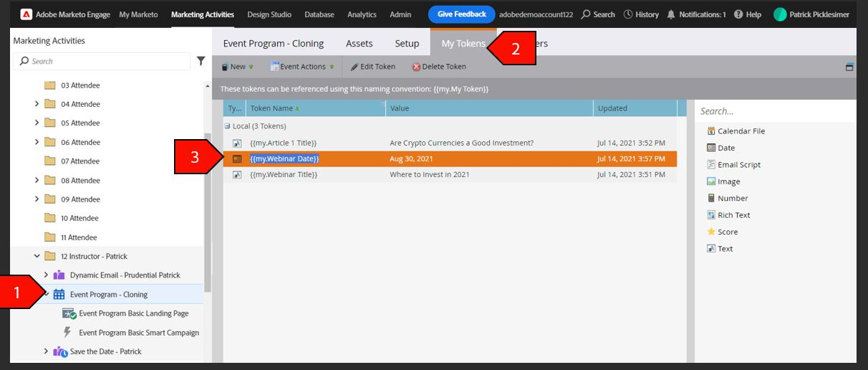Viewport: 868px width, 370px height.
Task: Click date icon of my.Webinar Date token
Action: click(236, 158)
